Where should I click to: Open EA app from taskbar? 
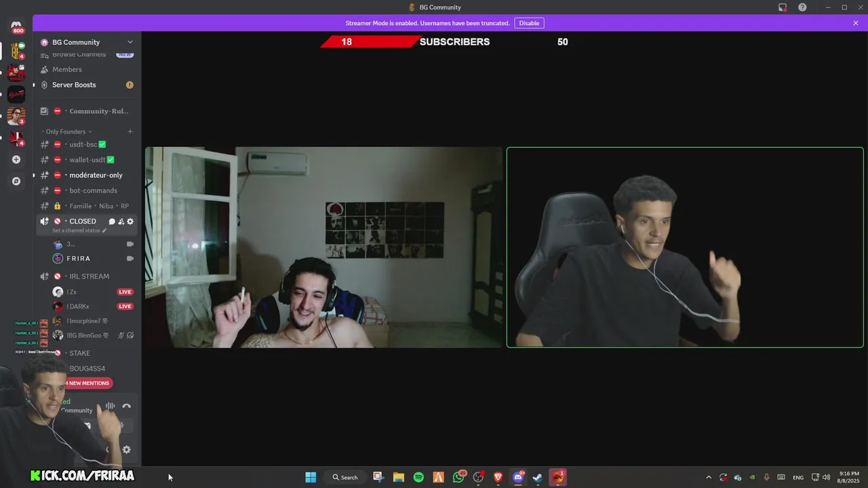[x=558, y=477]
